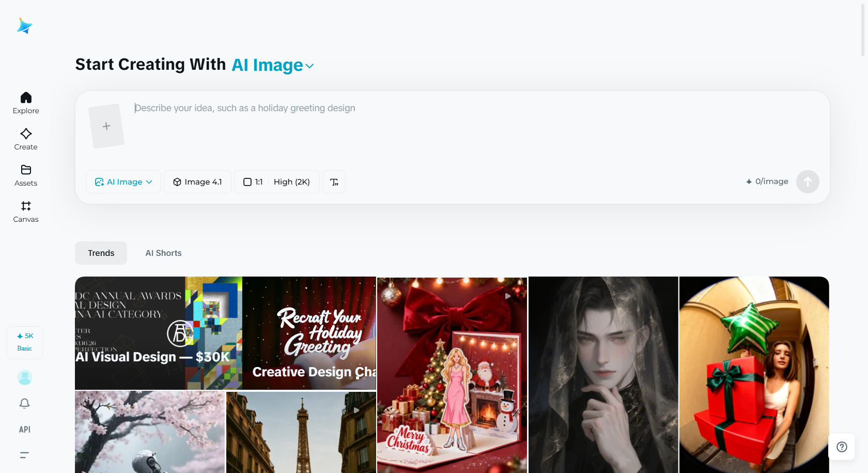This screenshot has width=868, height=473.
Task: Open Canvas from the sidebar
Action: point(25,211)
